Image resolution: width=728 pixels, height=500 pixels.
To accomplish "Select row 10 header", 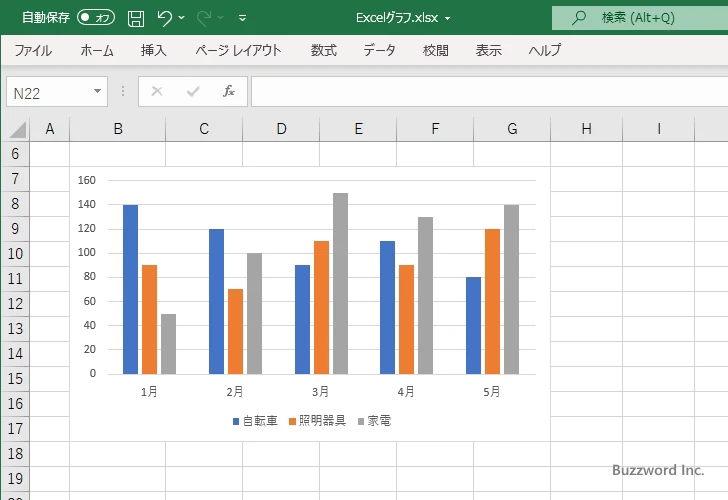I will click(15, 253).
